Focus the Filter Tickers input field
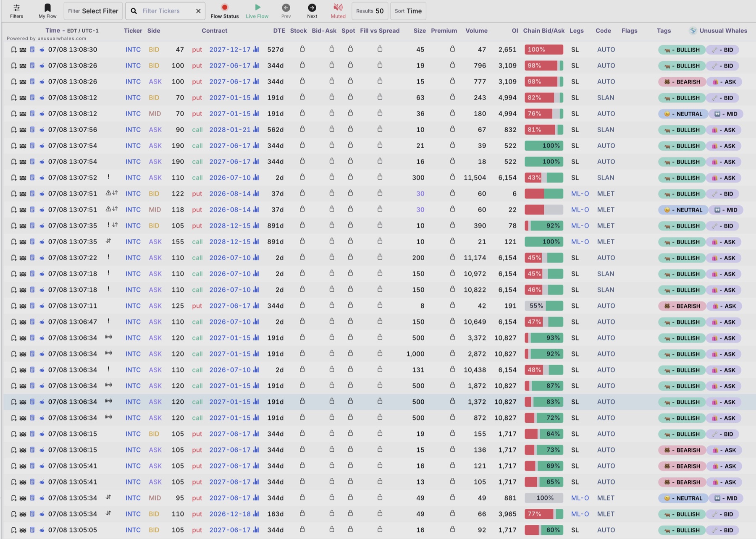The image size is (756, 539). click(x=166, y=11)
